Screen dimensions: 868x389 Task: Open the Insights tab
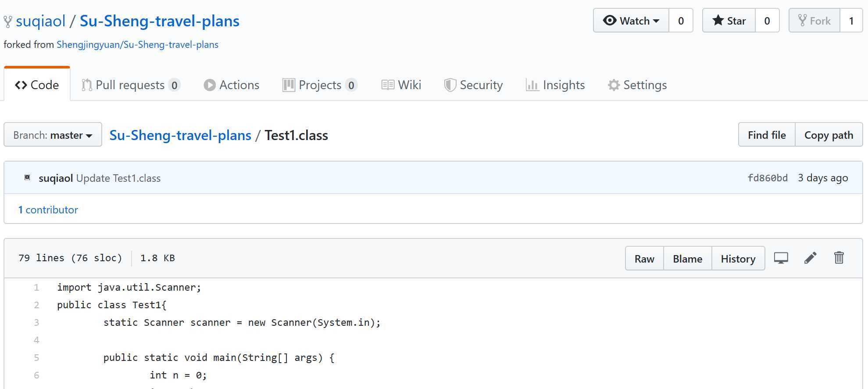click(x=555, y=85)
